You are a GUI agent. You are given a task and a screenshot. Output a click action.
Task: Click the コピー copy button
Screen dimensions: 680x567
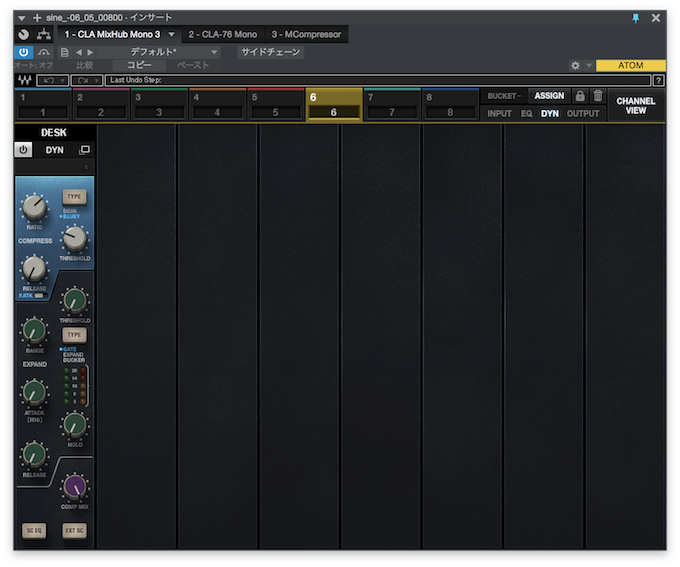[x=139, y=66]
